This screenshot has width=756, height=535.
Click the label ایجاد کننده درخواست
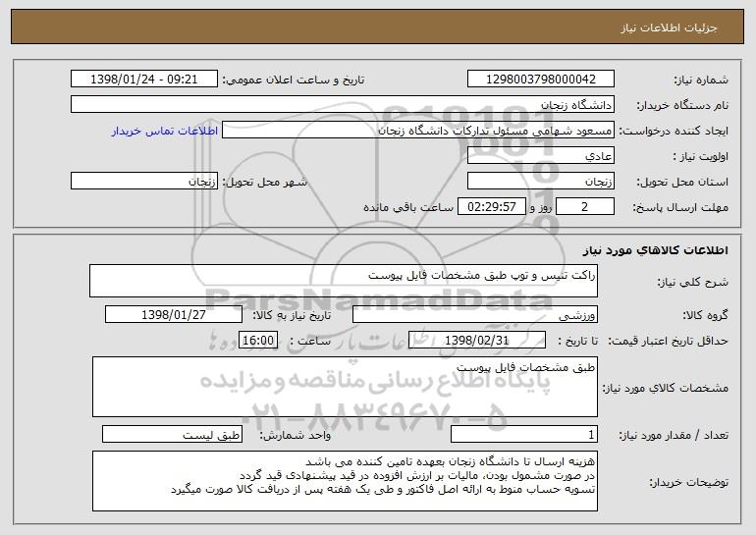click(675, 131)
